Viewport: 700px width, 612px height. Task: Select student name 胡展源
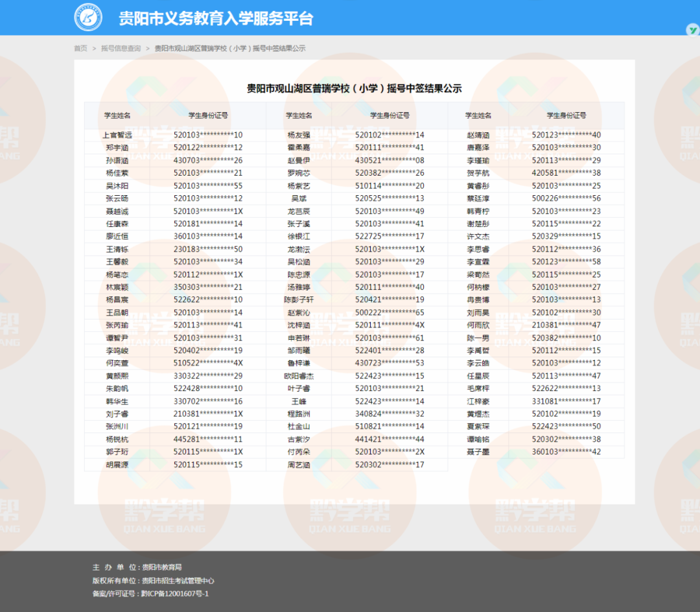pyautogui.click(x=117, y=465)
